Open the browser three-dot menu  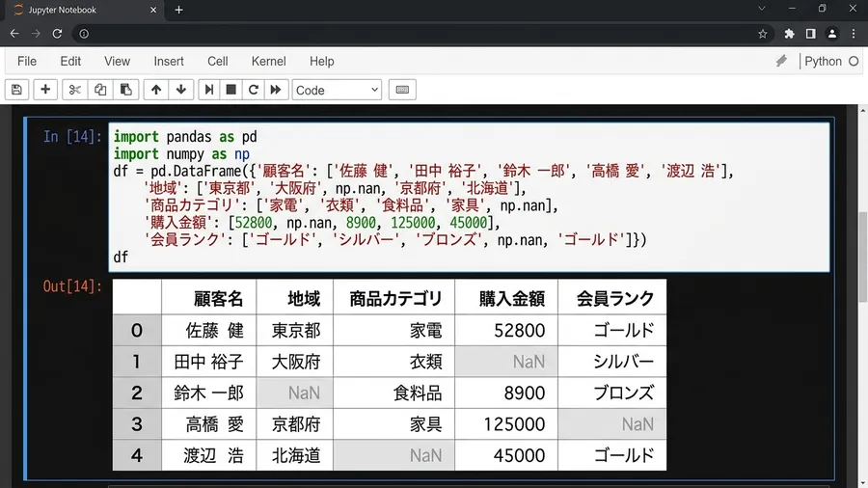click(854, 34)
